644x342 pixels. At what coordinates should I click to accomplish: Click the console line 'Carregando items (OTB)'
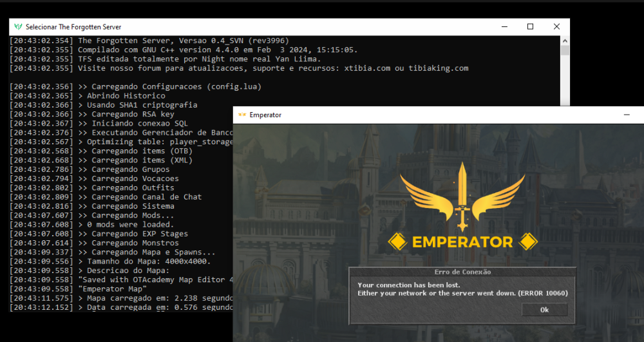101,151
